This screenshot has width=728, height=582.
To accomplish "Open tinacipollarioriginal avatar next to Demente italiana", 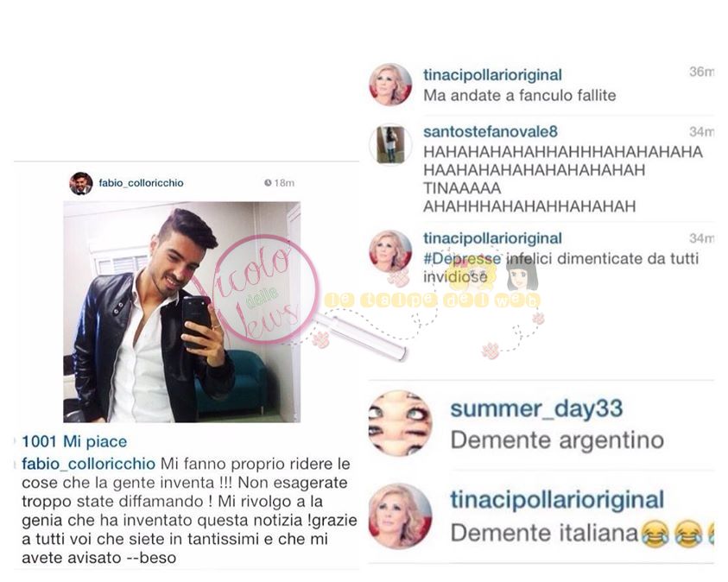I will coord(400,516).
